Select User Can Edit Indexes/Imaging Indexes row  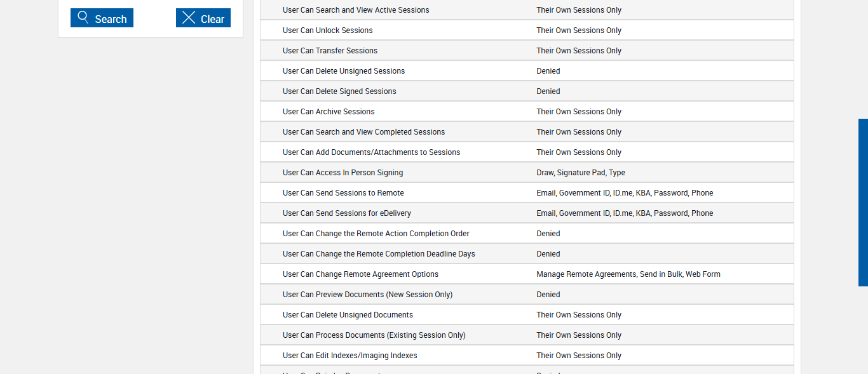[x=350, y=356]
